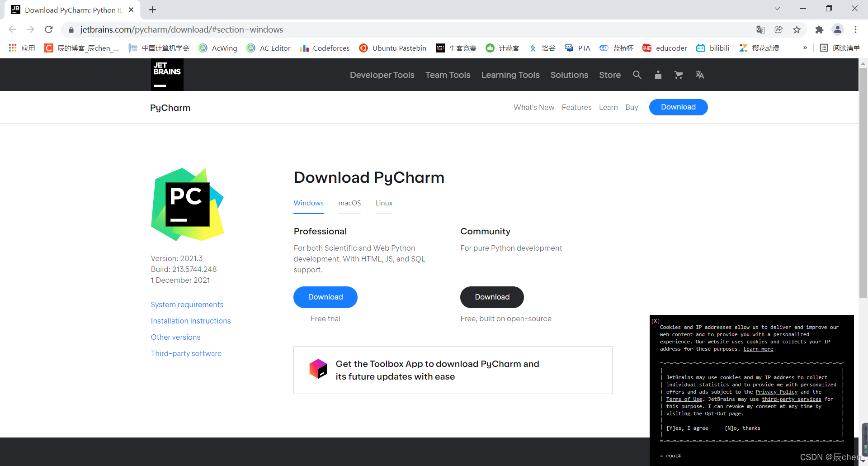The width and height of the screenshot is (868, 466).
Task: Open the Opt-Out page link
Action: pyautogui.click(x=723, y=414)
